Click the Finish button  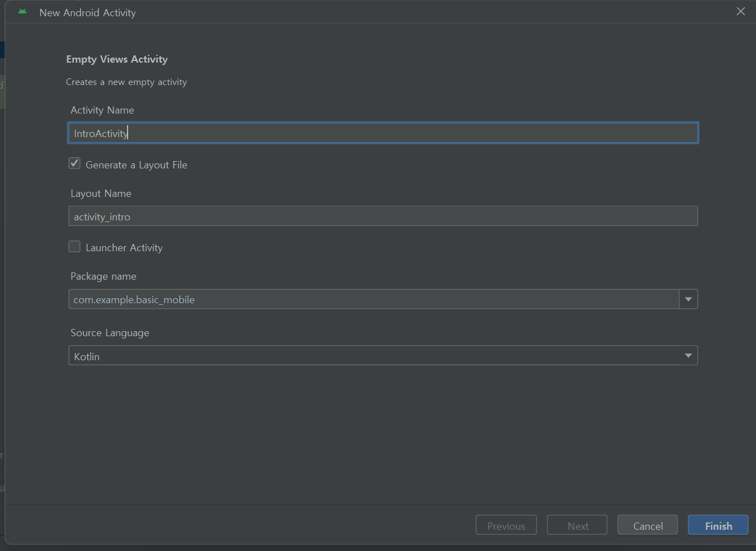pyautogui.click(x=719, y=525)
